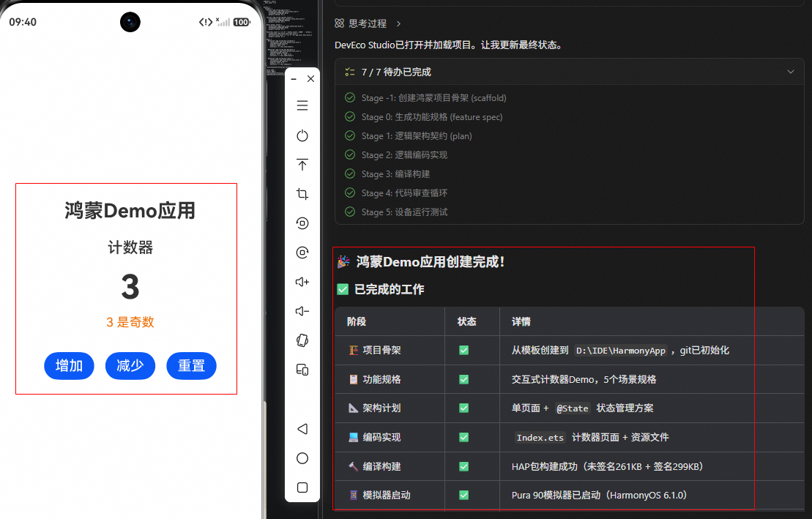Click the Index.ets code chip
This screenshot has height=519, width=812.
pyautogui.click(x=540, y=438)
